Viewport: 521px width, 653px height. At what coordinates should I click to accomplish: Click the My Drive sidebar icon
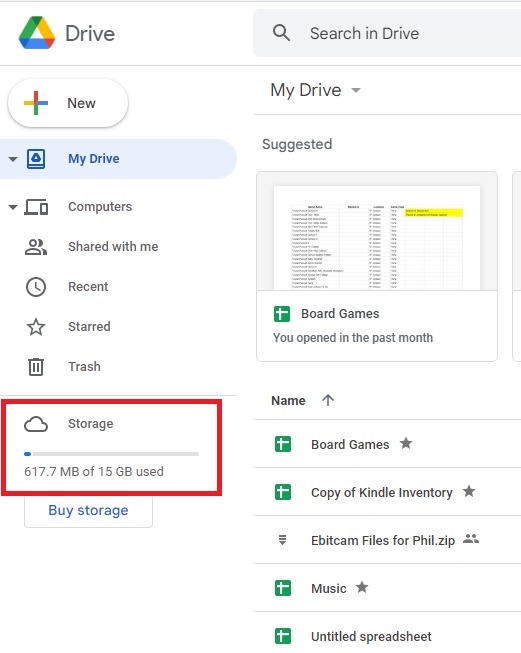36,159
